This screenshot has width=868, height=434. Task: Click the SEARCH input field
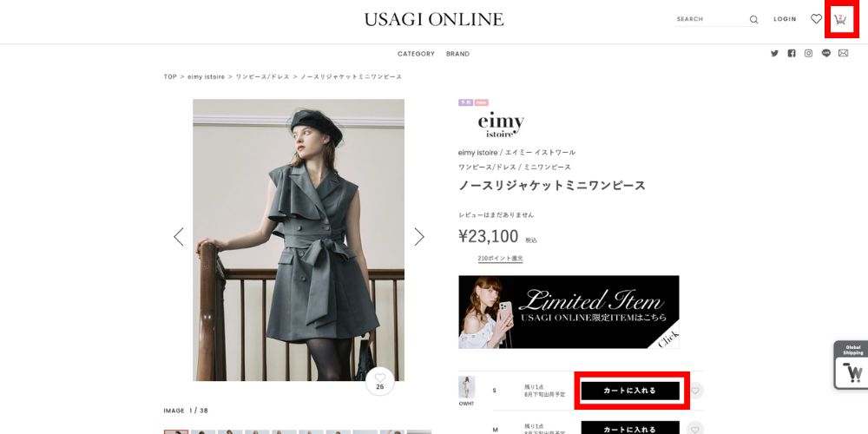pos(712,19)
